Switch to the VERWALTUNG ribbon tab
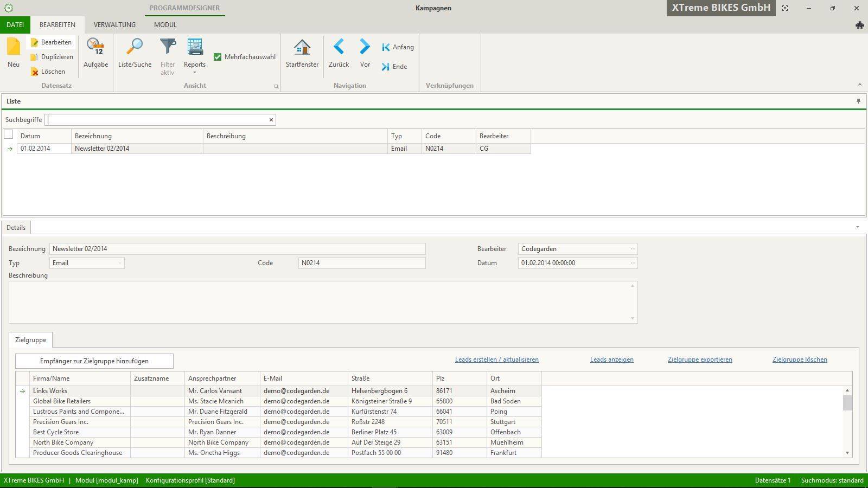The width and height of the screenshot is (868, 488). point(114,25)
